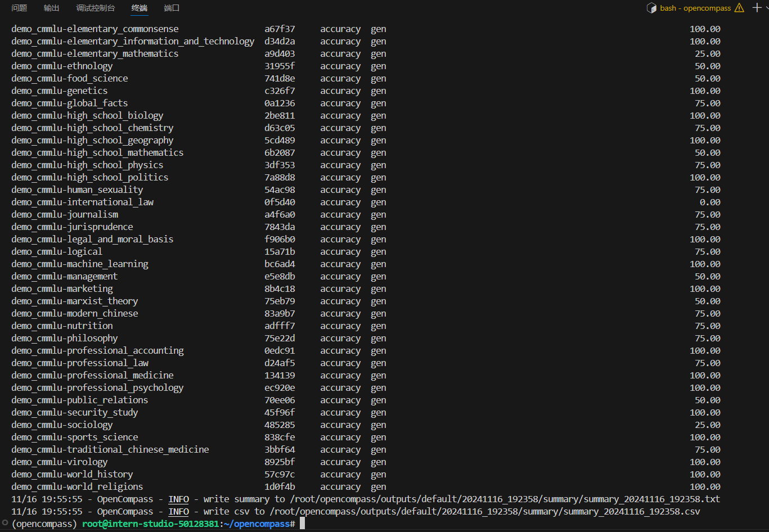769x532 pixels.
Task: Click INFO in the write csv line
Action: pos(178,511)
